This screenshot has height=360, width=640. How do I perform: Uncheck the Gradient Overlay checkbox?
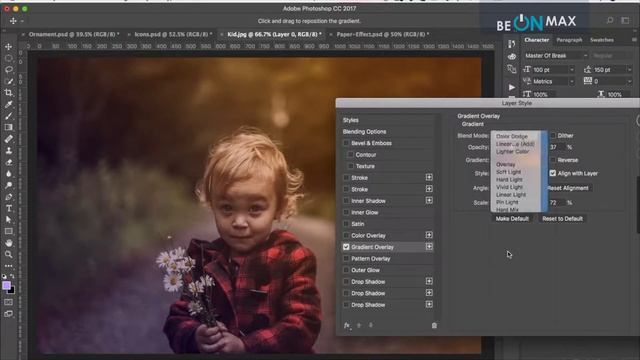pos(346,247)
